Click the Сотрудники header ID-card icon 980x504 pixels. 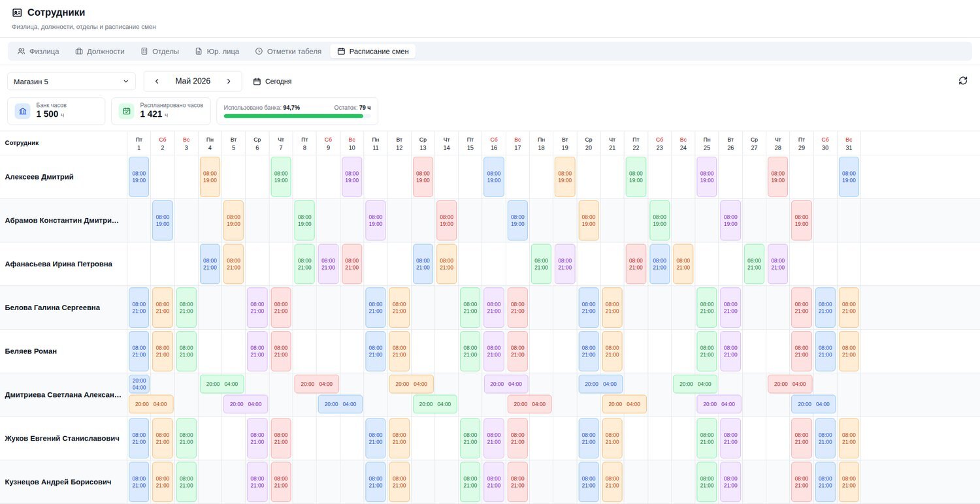(x=17, y=12)
